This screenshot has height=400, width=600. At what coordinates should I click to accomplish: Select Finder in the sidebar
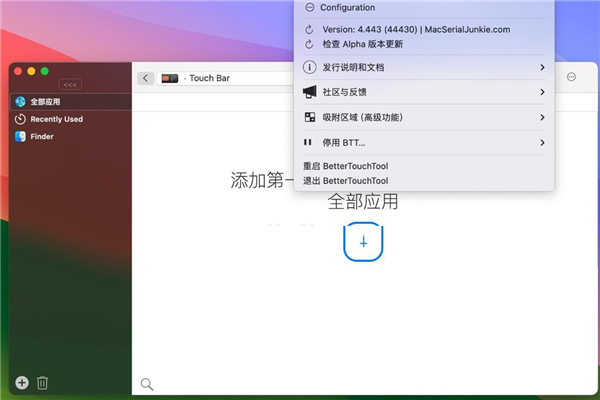[x=71, y=136]
